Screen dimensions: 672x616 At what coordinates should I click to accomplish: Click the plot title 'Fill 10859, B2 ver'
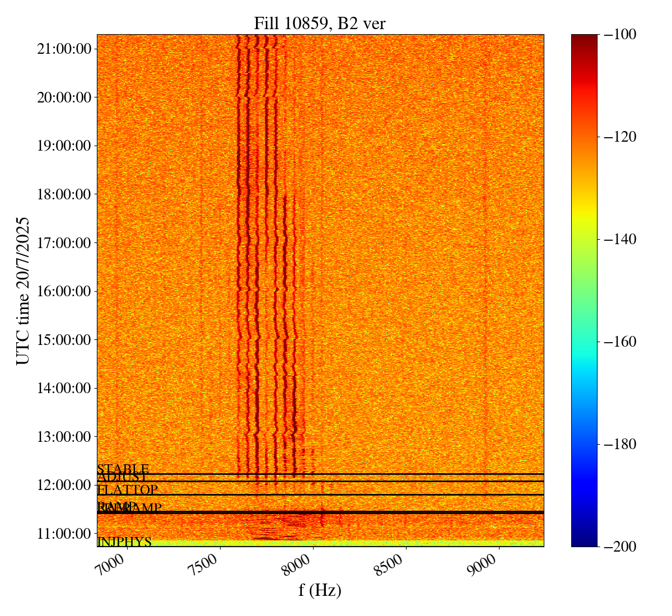coord(320,23)
